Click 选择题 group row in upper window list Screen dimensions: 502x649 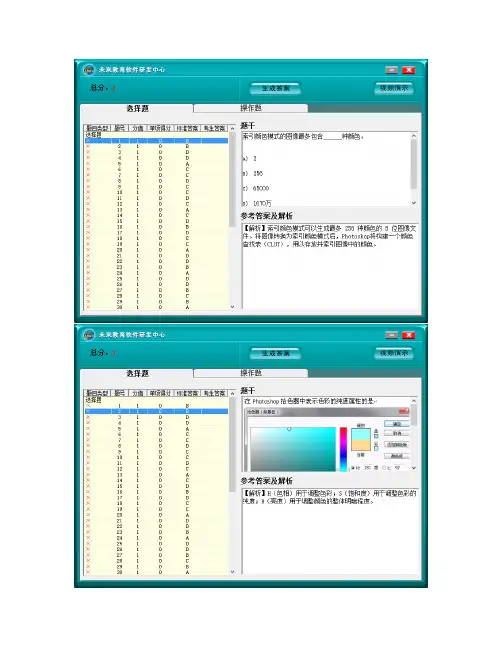click(x=156, y=135)
